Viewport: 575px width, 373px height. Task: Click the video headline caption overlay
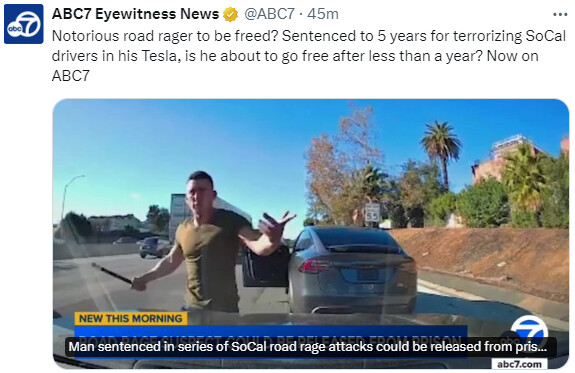coord(311,347)
